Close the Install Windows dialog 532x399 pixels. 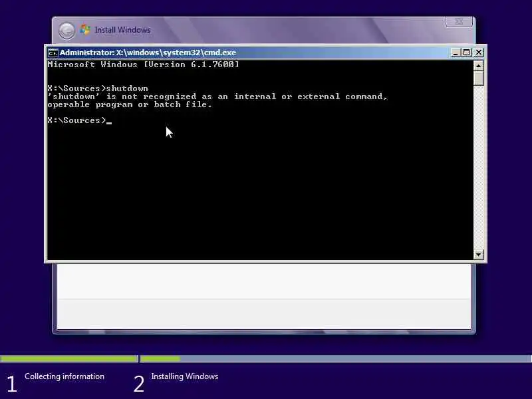[459, 22]
